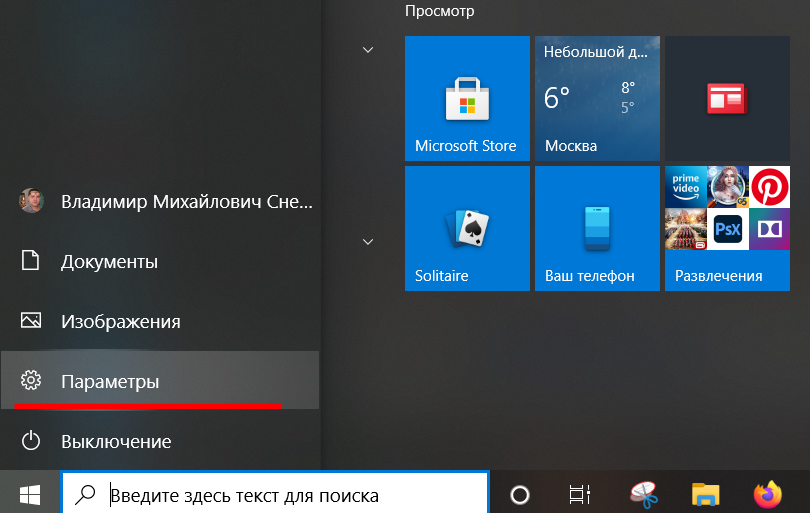Image resolution: width=810 pixels, height=513 pixels.
Task: Click the Небольшой д... weather caption
Action: (x=596, y=52)
